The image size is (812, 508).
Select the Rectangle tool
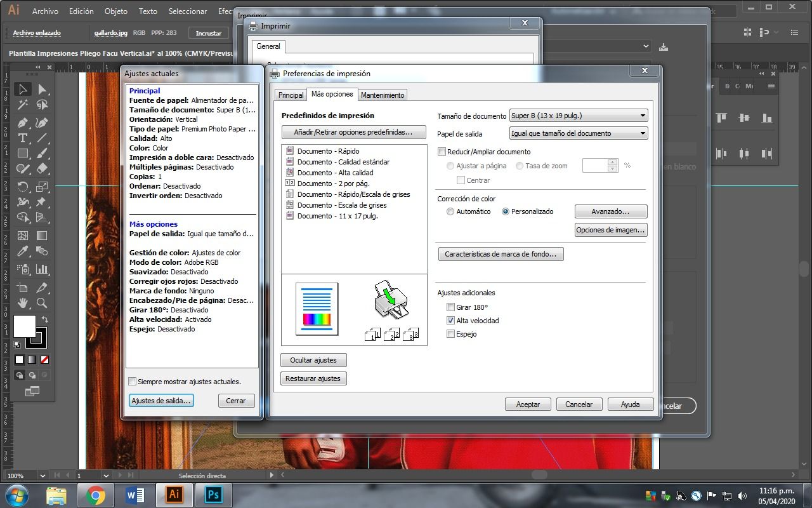click(23, 154)
